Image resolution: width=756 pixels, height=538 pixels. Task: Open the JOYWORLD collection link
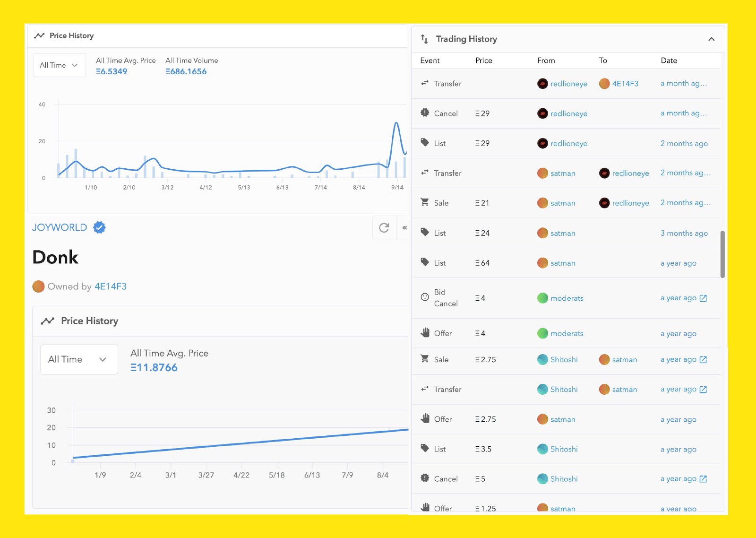point(60,227)
